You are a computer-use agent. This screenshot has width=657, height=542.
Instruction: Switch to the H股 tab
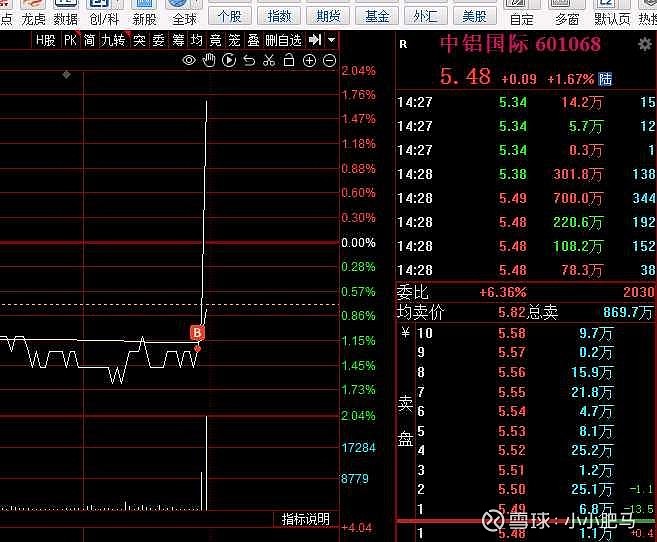click(x=46, y=41)
